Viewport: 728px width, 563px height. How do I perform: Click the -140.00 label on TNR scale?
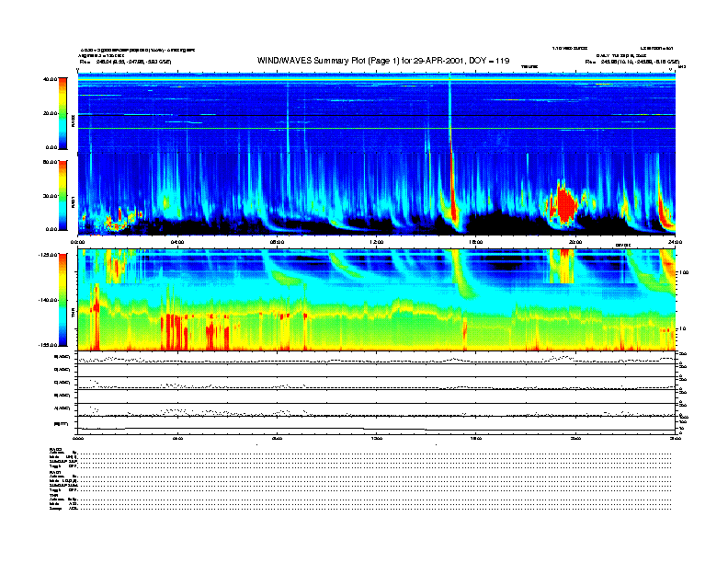(x=48, y=300)
